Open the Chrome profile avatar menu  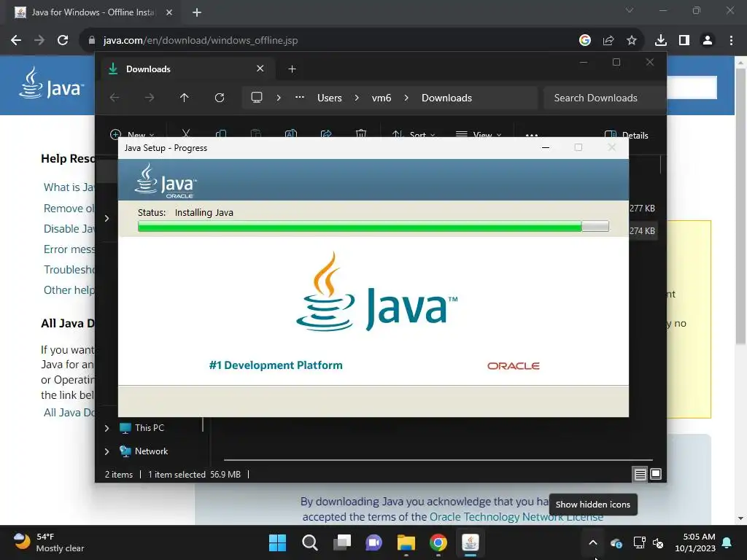click(708, 41)
